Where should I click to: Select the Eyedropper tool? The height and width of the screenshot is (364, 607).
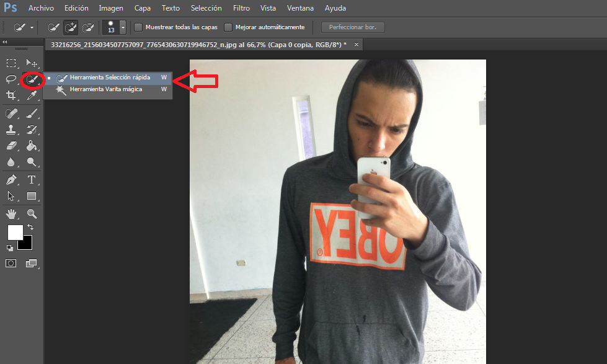tap(32, 95)
